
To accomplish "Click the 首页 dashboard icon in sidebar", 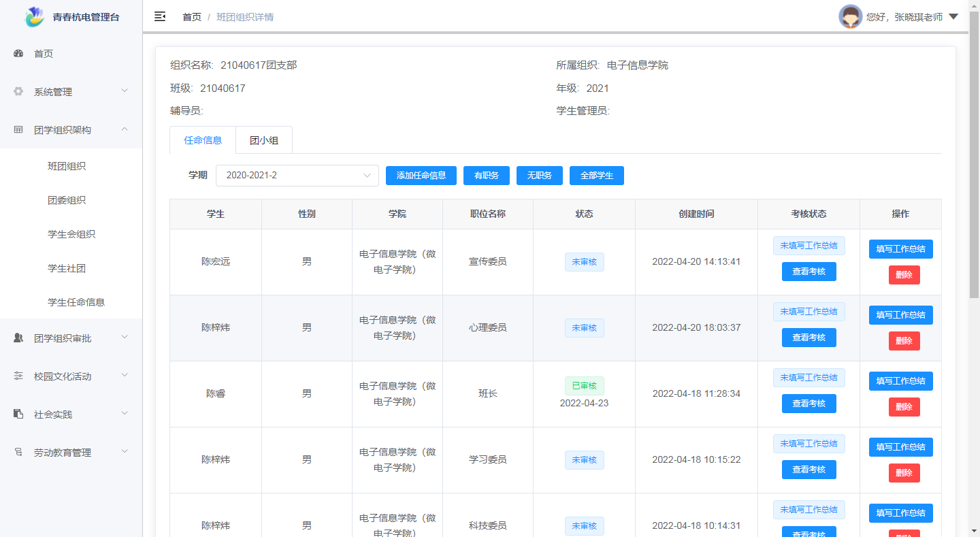I will (18, 53).
